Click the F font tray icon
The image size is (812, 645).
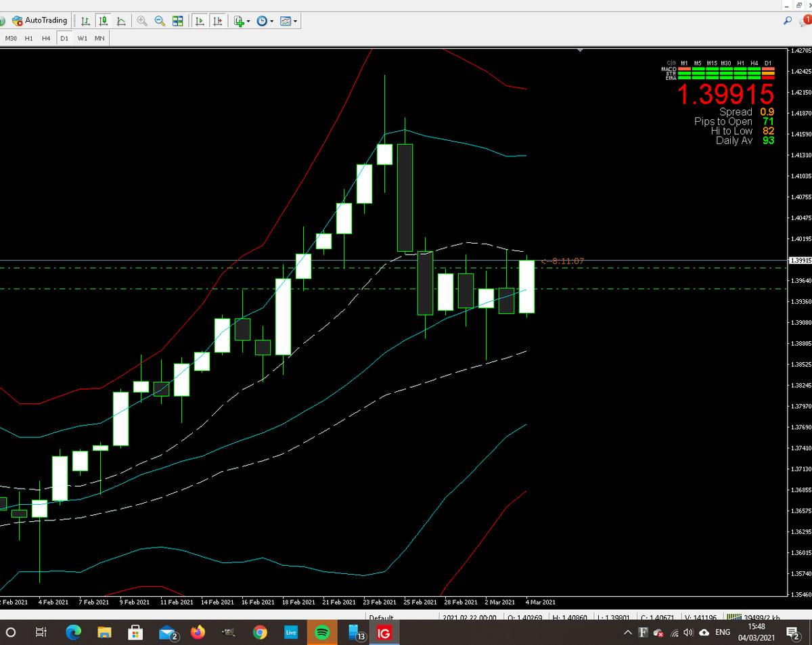(x=643, y=633)
